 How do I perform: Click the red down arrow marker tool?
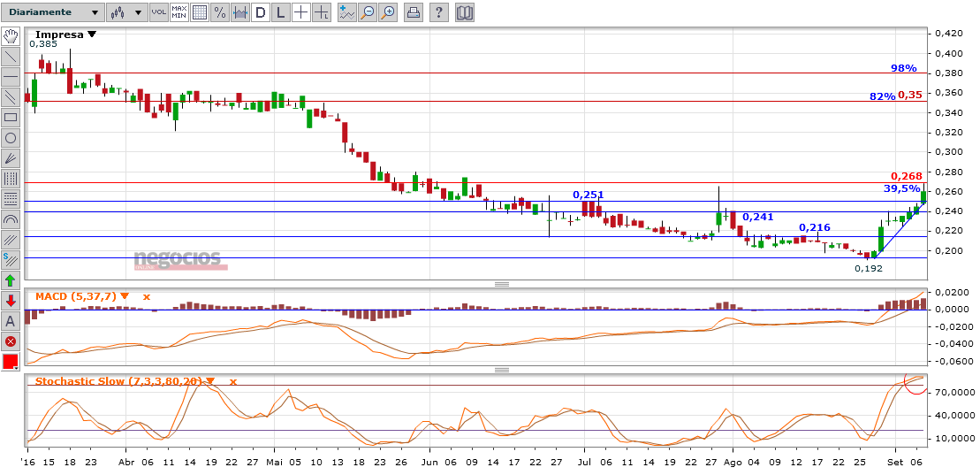11,301
